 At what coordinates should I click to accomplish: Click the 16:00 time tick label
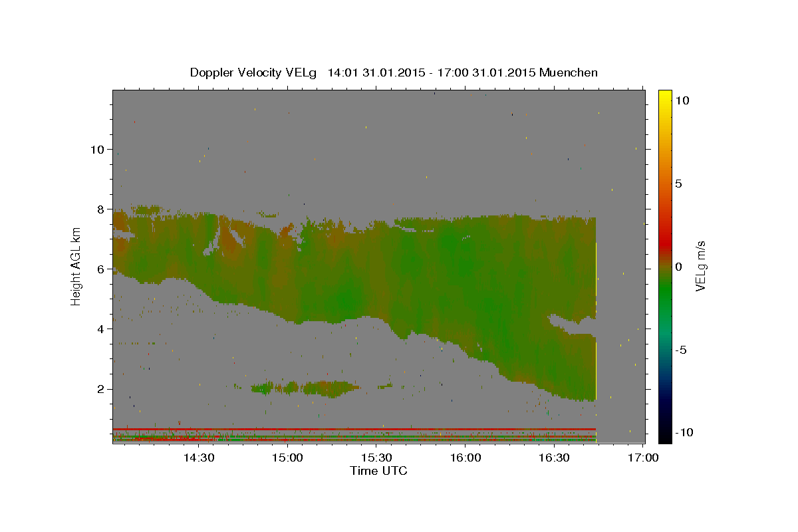click(x=465, y=458)
